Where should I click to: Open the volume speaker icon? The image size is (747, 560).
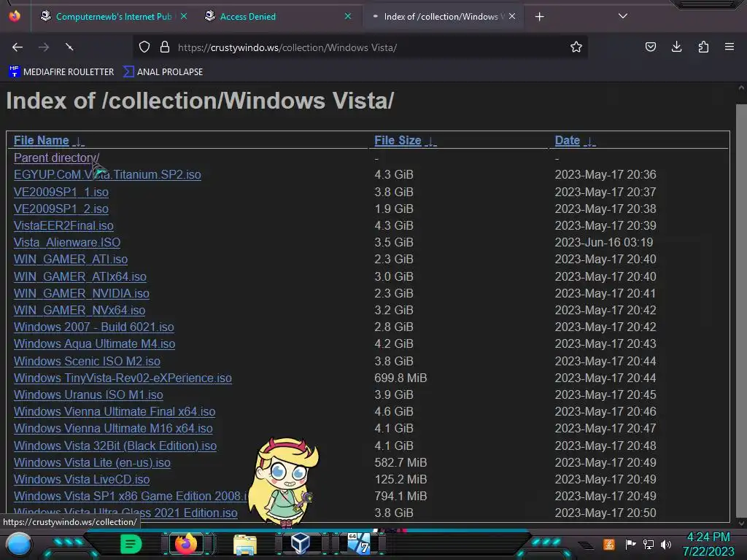coord(666,544)
